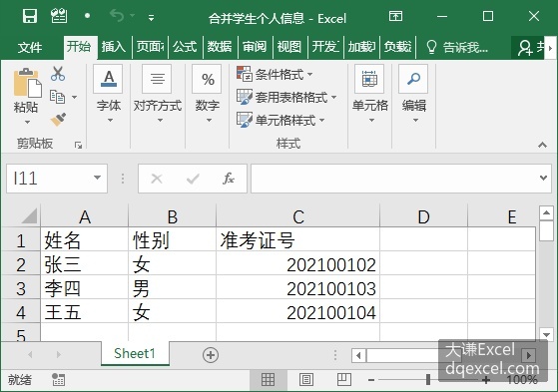Click the Undo arrow icon
Image resolution: width=558 pixels, height=392 pixels.
117,16
